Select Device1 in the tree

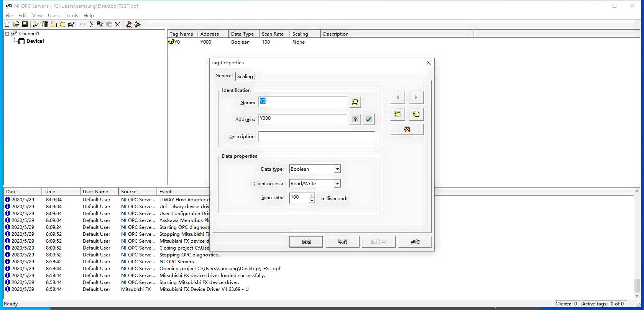[35, 41]
